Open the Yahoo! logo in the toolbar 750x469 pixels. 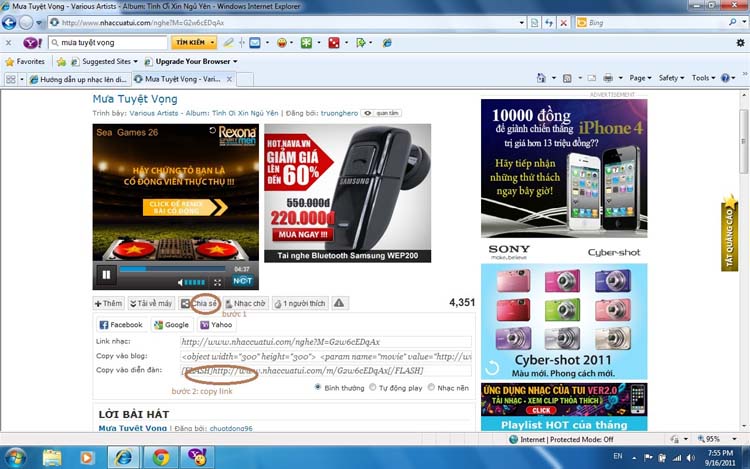pyautogui.click(x=33, y=43)
